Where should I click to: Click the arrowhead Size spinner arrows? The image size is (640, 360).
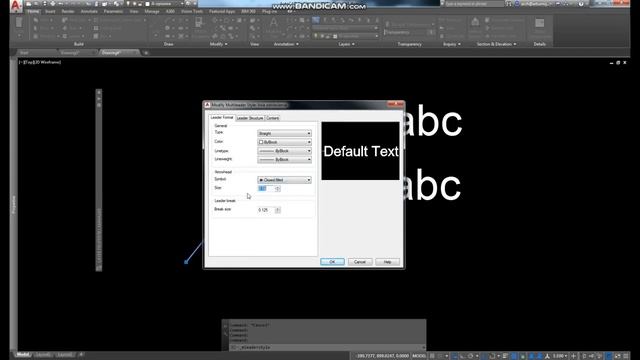[x=278, y=189]
